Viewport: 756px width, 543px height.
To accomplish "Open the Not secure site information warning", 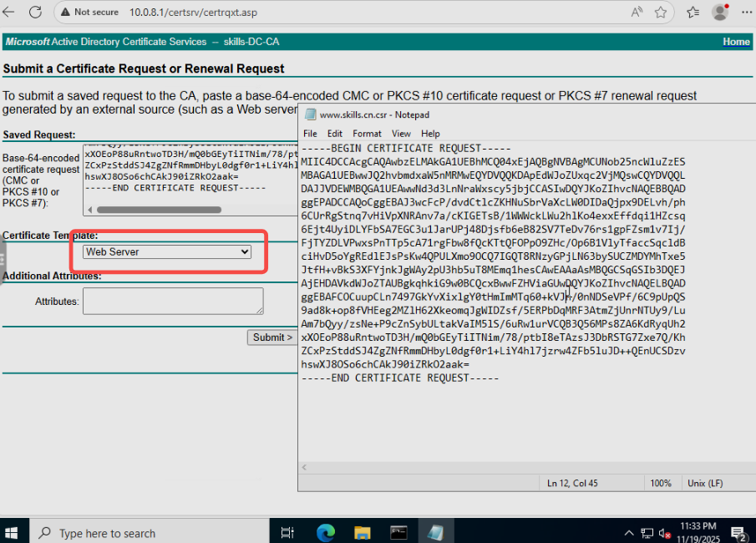I will pos(89,12).
